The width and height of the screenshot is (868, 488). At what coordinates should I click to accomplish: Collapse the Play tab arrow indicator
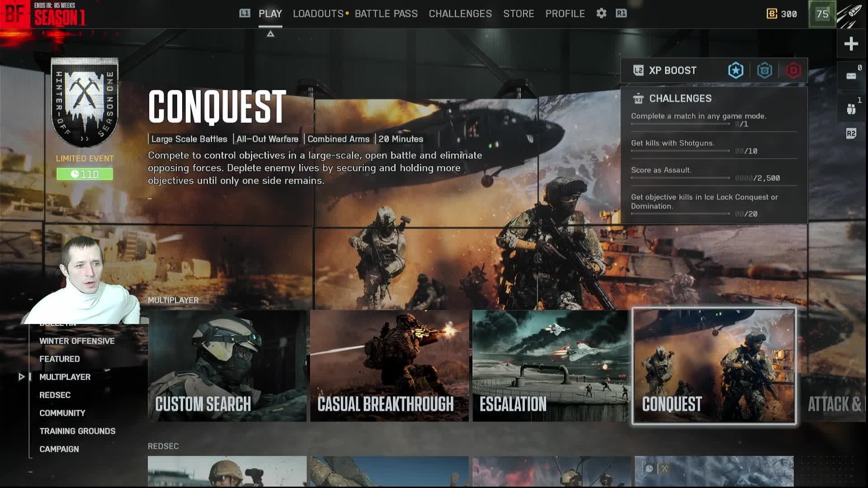(x=270, y=34)
